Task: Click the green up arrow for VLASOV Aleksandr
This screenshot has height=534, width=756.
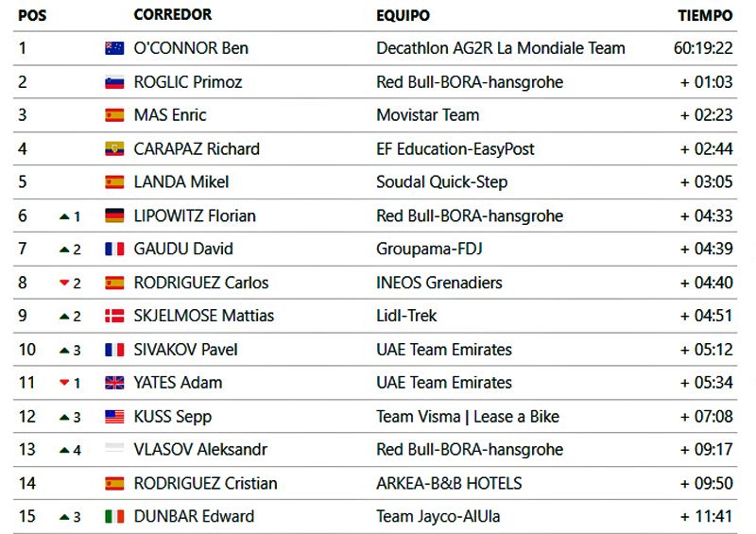Action: pyautogui.click(x=64, y=451)
